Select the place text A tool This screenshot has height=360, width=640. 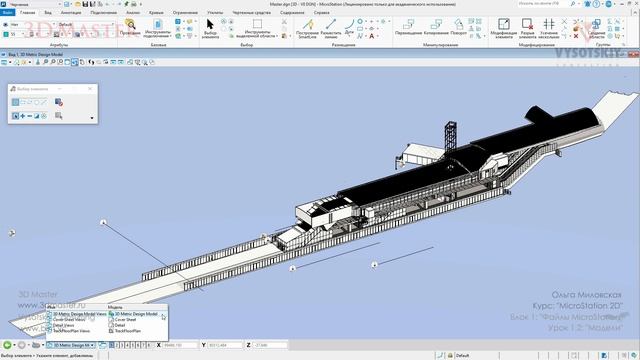pos(372,36)
